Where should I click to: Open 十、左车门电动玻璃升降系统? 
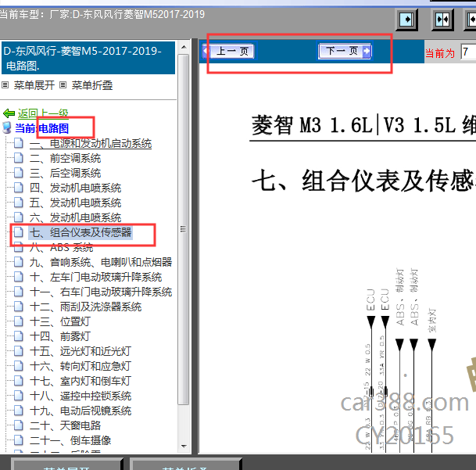pyautogui.click(x=95, y=278)
